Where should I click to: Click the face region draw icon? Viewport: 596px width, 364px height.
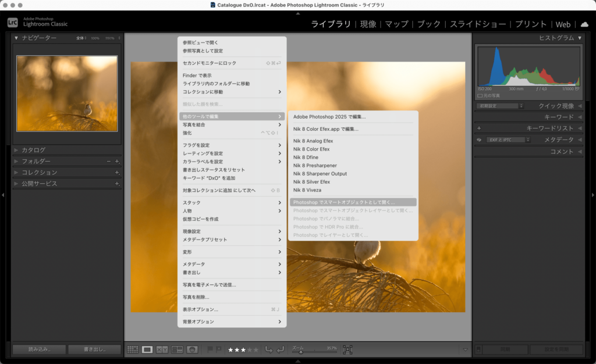[347, 349]
